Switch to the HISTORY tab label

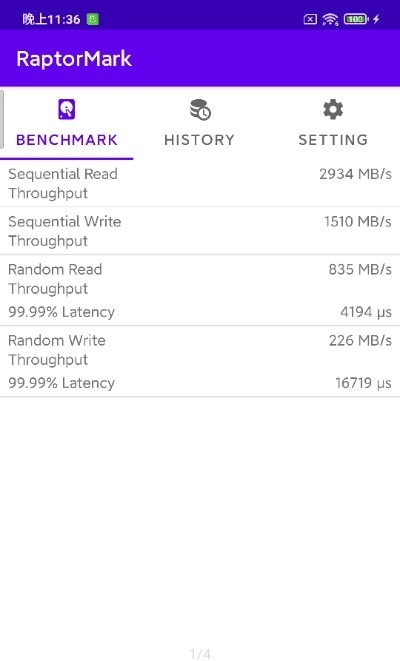coord(199,140)
